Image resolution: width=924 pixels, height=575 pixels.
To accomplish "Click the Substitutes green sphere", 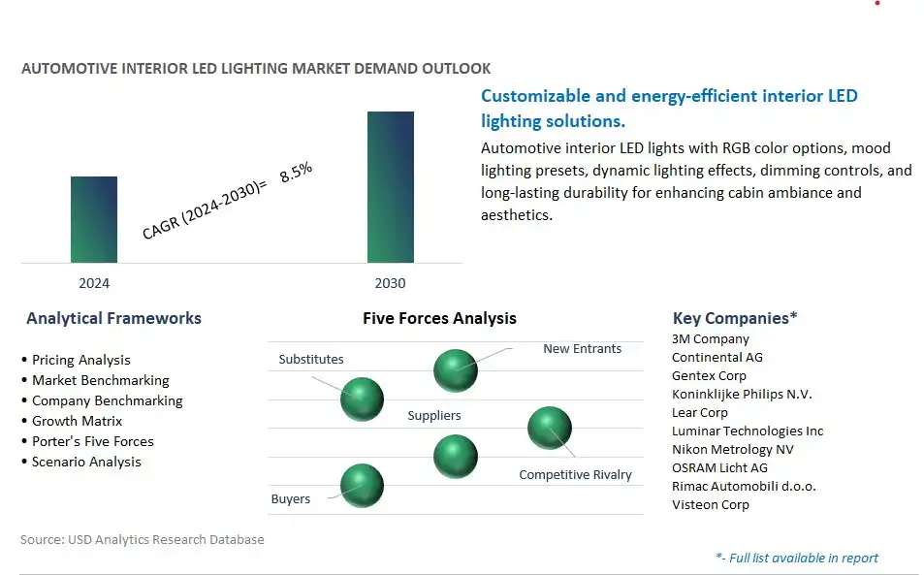I will tap(362, 399).
